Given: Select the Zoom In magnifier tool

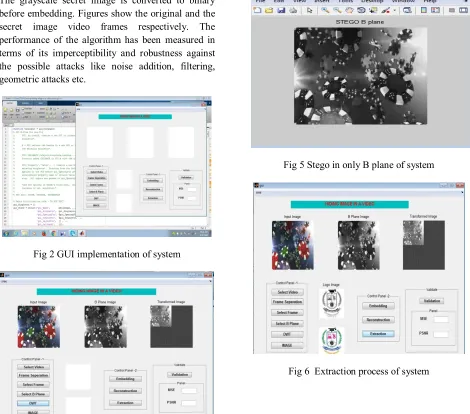Looking at the screenshot, I should 325,10.
